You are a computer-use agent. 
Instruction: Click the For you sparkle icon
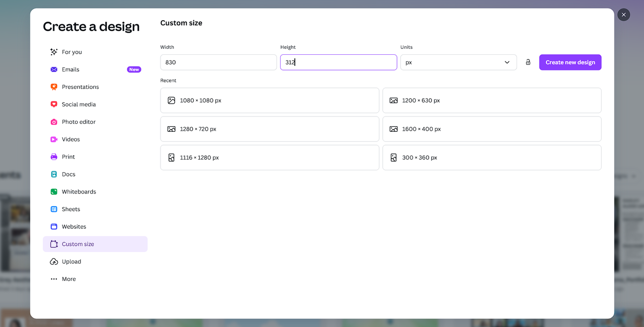(54, 52)
